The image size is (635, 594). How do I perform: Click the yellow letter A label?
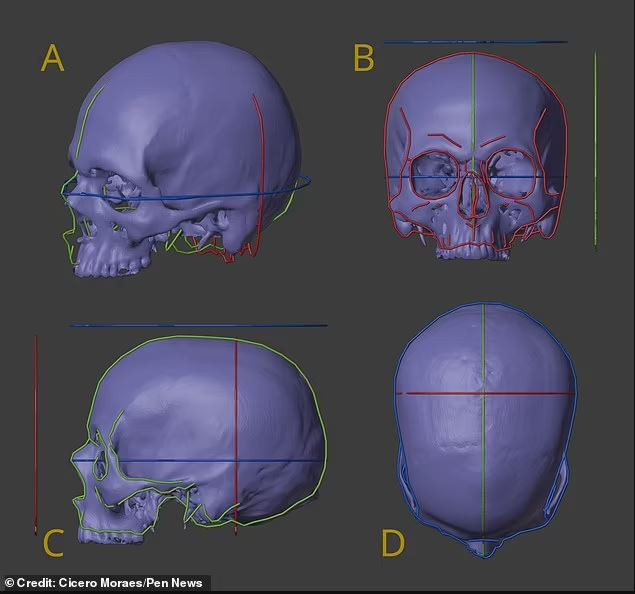53,58
